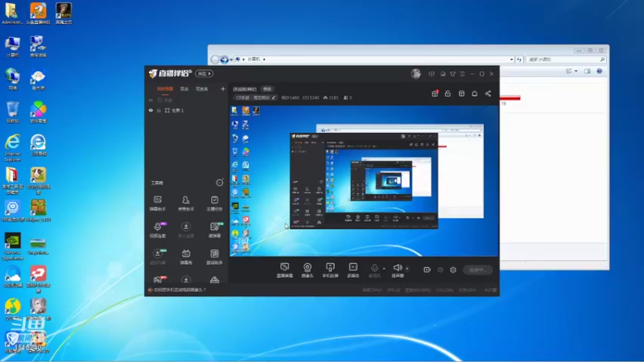The image size is (644, 362).
Task: Open the hamburger menu in the streaming app title bar
Action: [x=462, y=74]
